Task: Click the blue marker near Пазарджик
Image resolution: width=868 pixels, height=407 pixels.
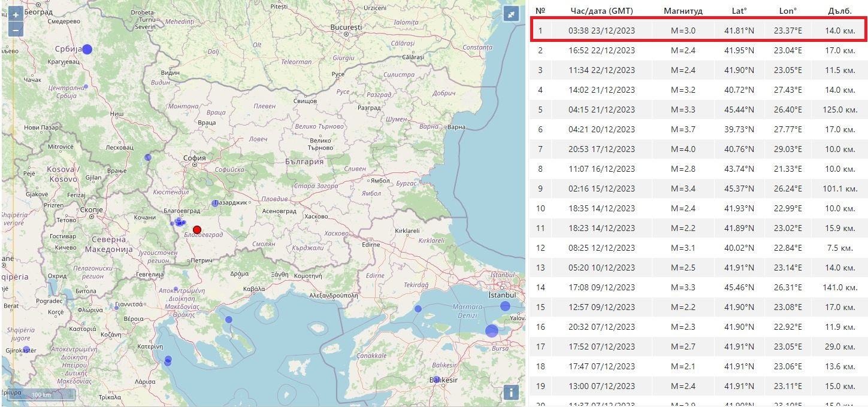Action: tap(215, 203)
